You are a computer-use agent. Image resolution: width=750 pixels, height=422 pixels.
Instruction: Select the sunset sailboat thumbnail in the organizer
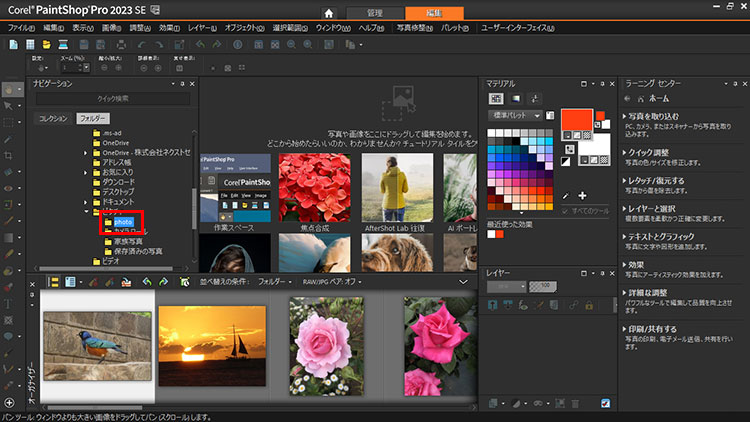pyautogui.click(x=212, y=346)
